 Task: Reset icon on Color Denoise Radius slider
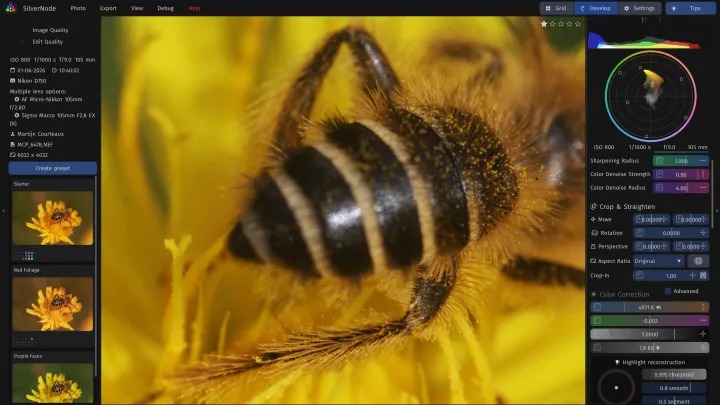(659, 187)
